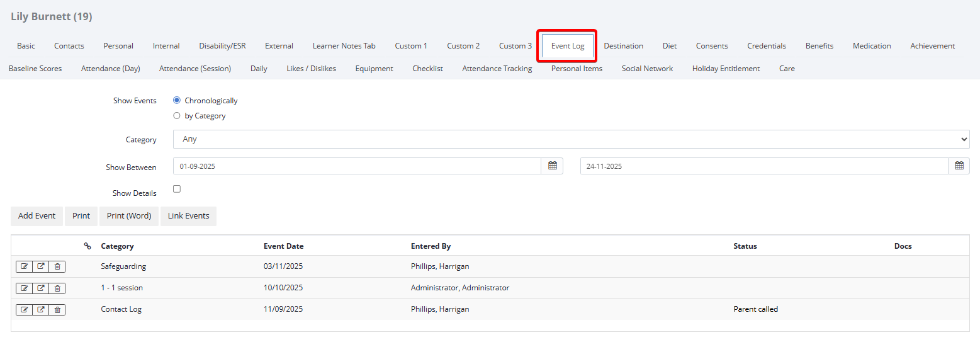Open Contact Log event in new window
The image size is (980, 347).
[41, 310]
